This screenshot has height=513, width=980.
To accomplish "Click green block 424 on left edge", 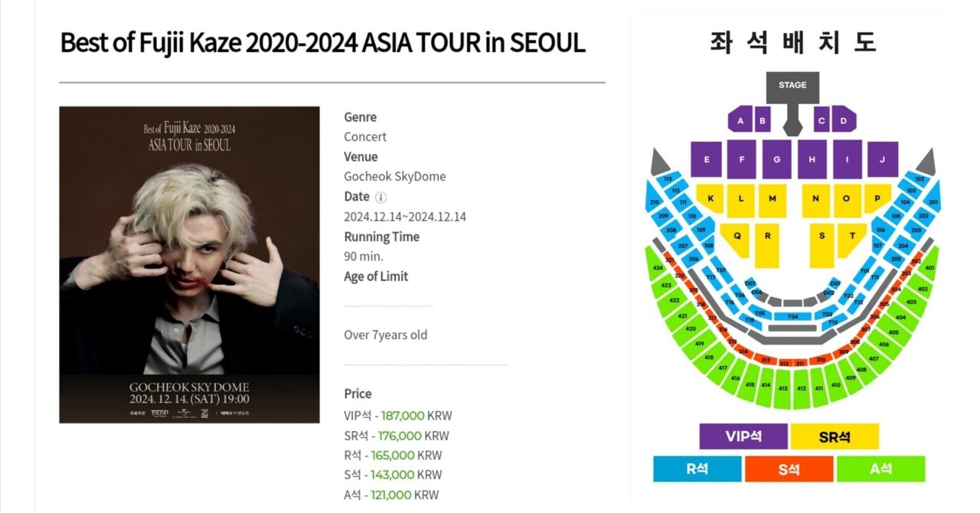I will pyautogui.click(x=657, y=269).
